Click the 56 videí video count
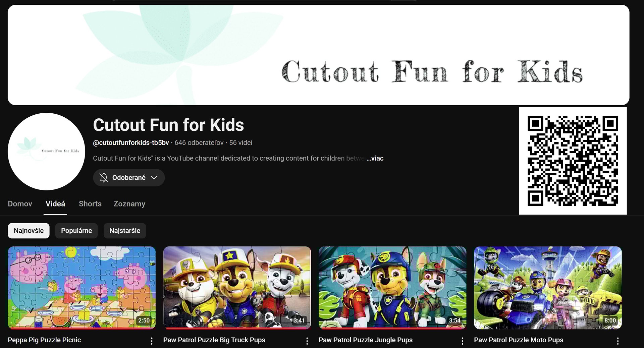 [241, 143]
